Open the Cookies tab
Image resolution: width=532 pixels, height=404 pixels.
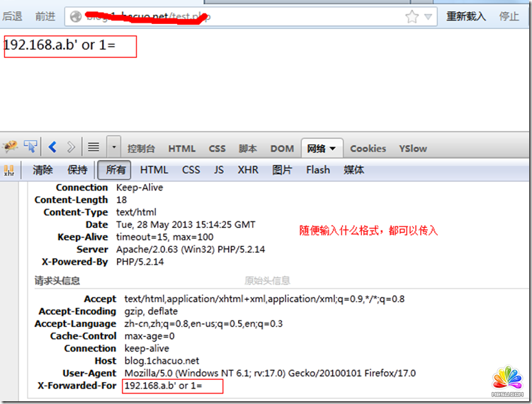pos(368,149)
